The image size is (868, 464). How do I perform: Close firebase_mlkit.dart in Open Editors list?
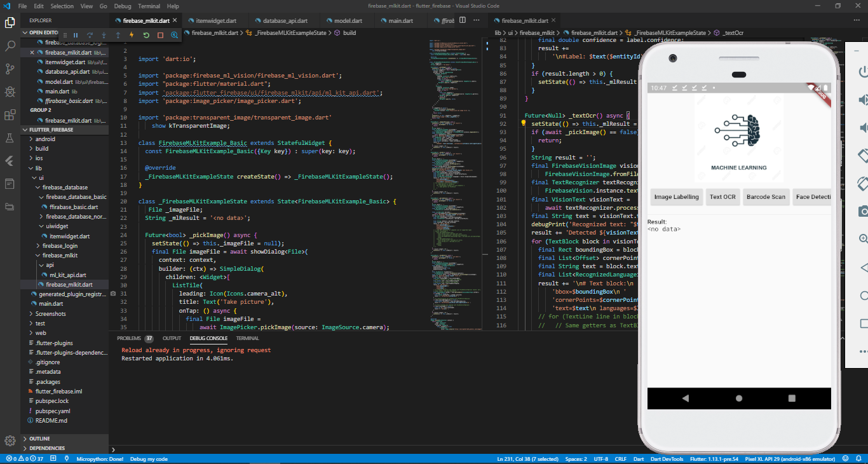(32, 53)
